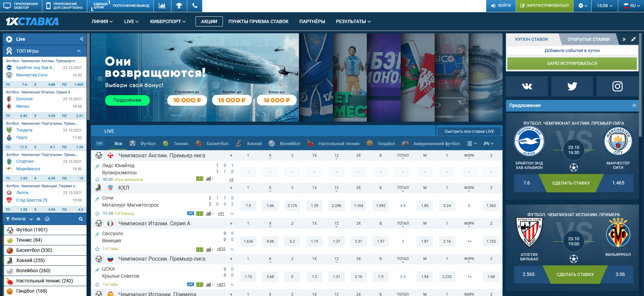Select odds 7.9 for Sochi win
Viewport: 644px width, 296px height.
pyautogui.click(x=248, y=206)
